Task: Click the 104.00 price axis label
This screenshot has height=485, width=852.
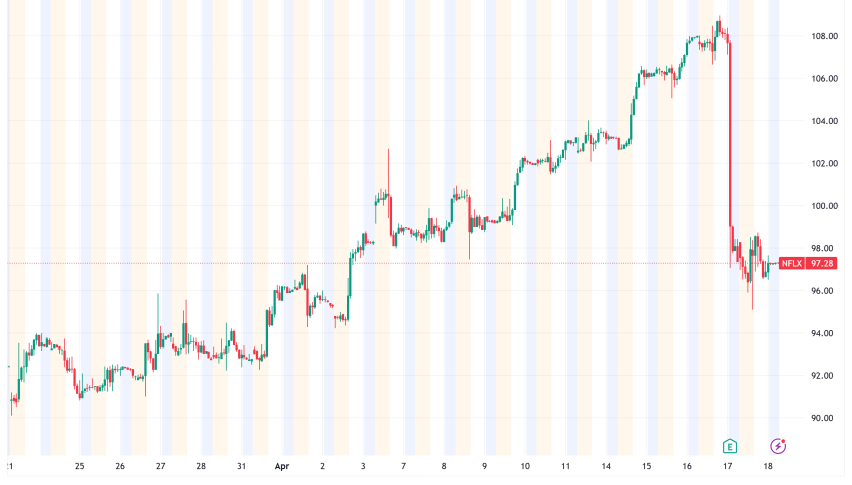Action: pos(825,121)
